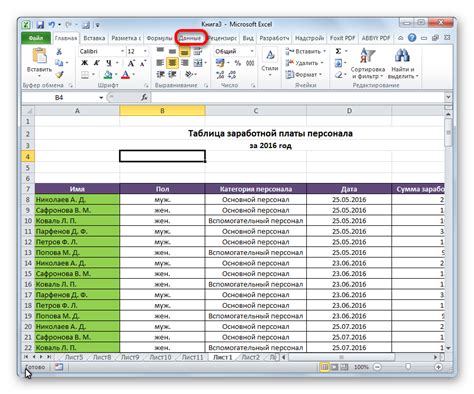Open the Customize Quick Access Toolbar dropdown
This screenshot has width=474, height=394.
pos(98,25)
